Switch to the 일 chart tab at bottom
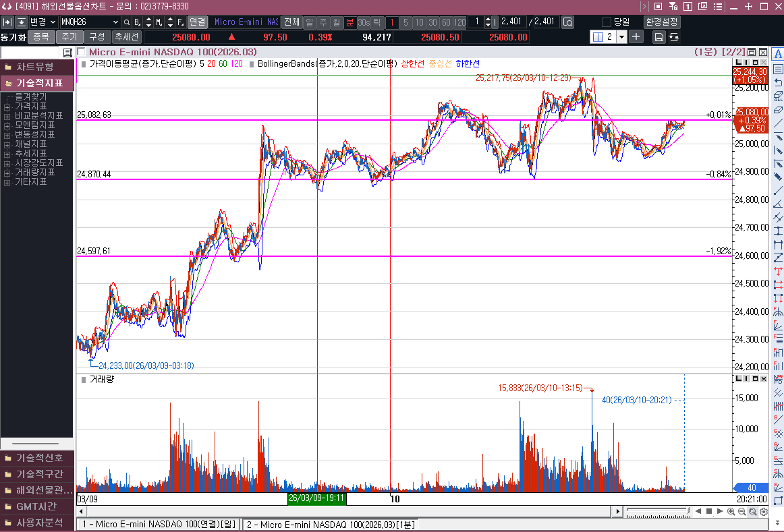 pyautogui.click(x=159, y=525)
